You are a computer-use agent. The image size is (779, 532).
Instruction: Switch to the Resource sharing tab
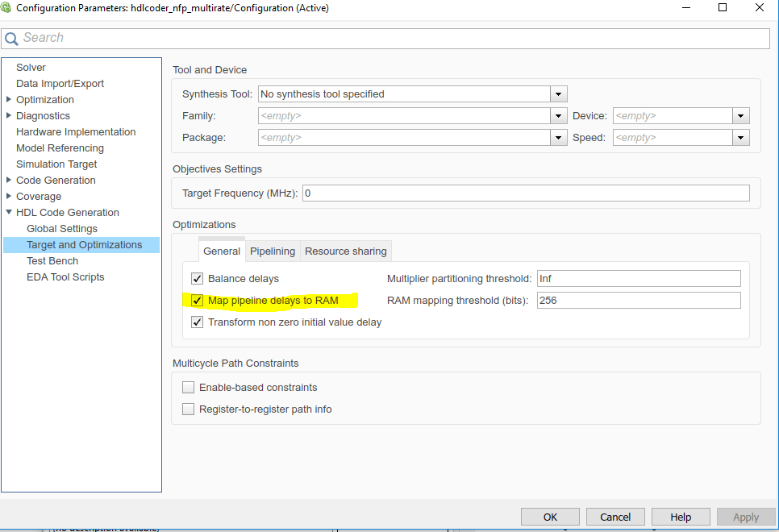click(x=346, y=251)
